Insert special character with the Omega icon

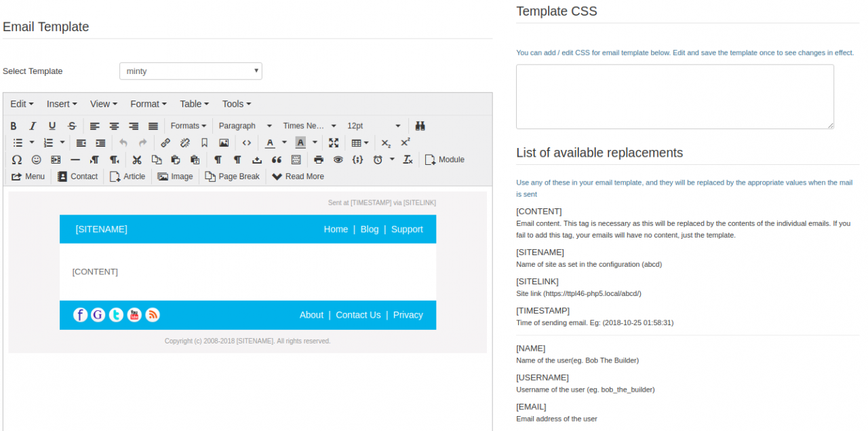[17, 160]
